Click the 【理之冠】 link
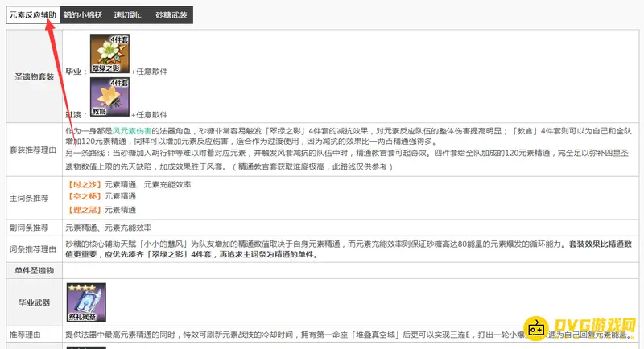 pyautogui.click(x=84, y=209)
